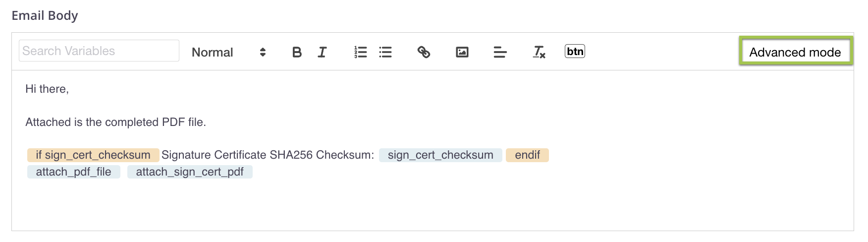Select the 'if sign_cert_checksum' condition tag
This screenshot has height=242, width=868.
(93, 155)
